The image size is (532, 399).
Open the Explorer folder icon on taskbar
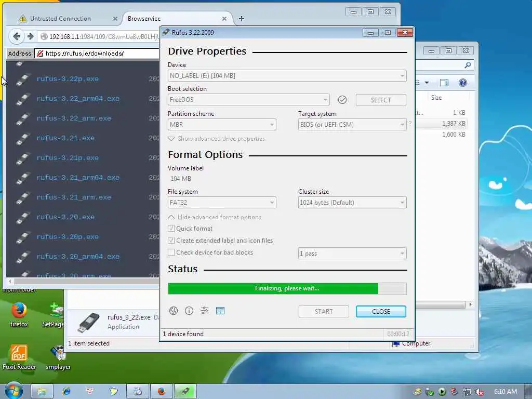pos(42,392)
